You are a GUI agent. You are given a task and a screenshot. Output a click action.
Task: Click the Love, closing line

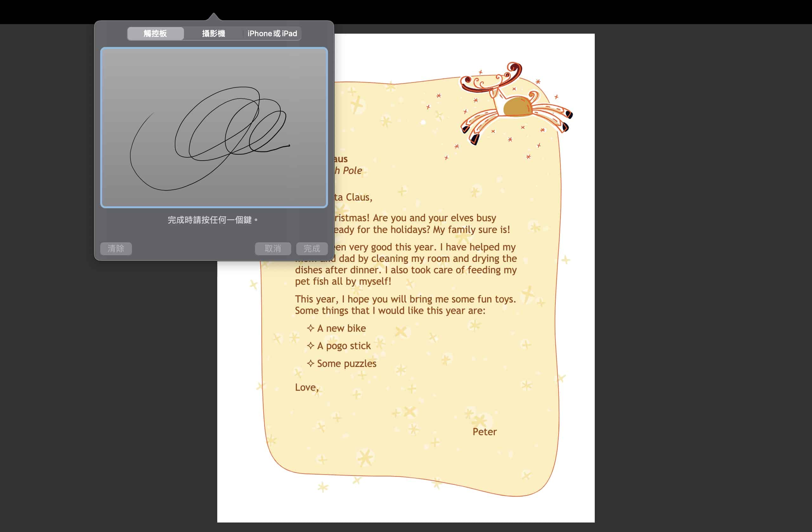tap(306, 387)
